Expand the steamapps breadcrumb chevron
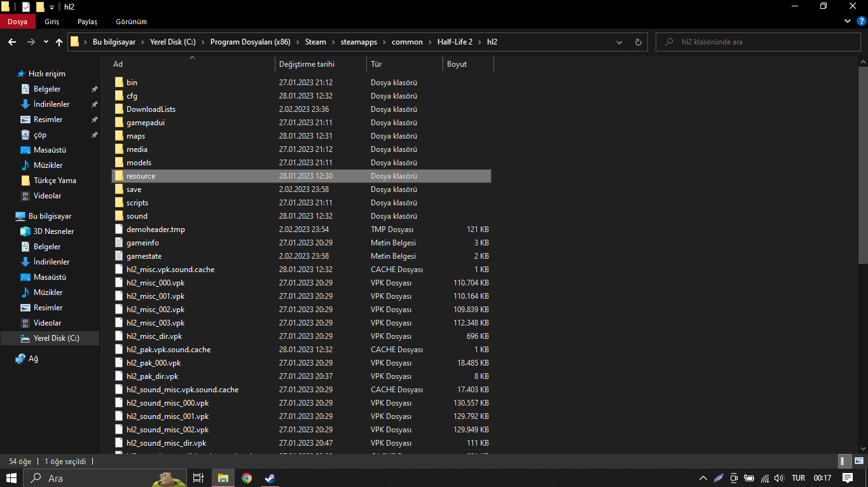 383,42
